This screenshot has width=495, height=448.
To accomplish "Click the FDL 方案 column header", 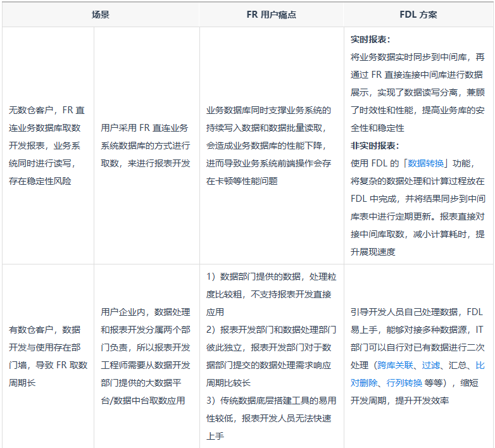I will coord(418,15).
